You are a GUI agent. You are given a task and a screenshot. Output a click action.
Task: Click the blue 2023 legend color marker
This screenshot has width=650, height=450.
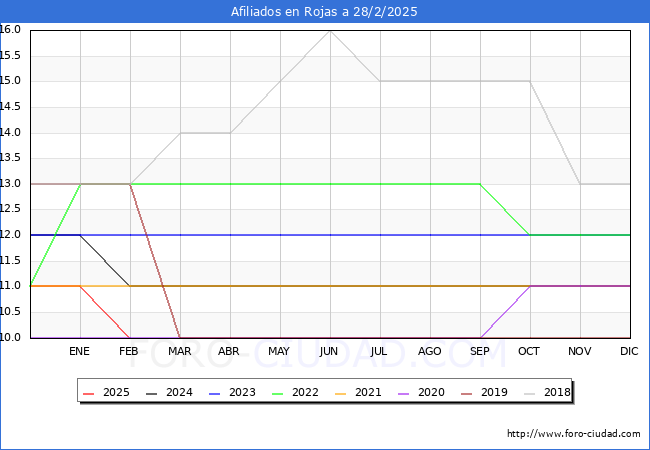coord(215,393)
